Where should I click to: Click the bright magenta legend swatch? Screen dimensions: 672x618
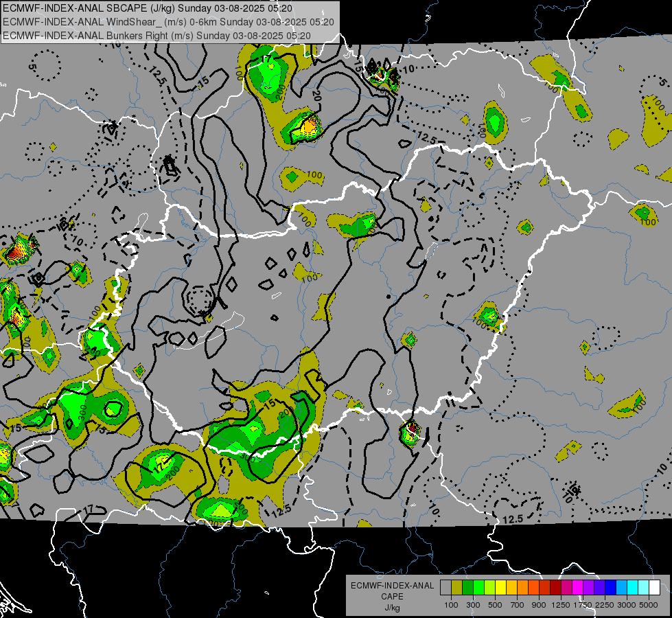tap(578, 588)
